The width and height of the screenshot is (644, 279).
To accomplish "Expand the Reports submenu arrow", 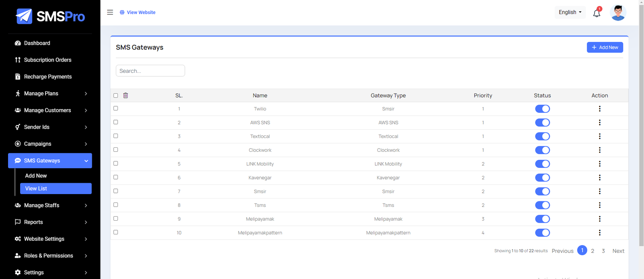I will pyautogui.click(x=86, y=222).
